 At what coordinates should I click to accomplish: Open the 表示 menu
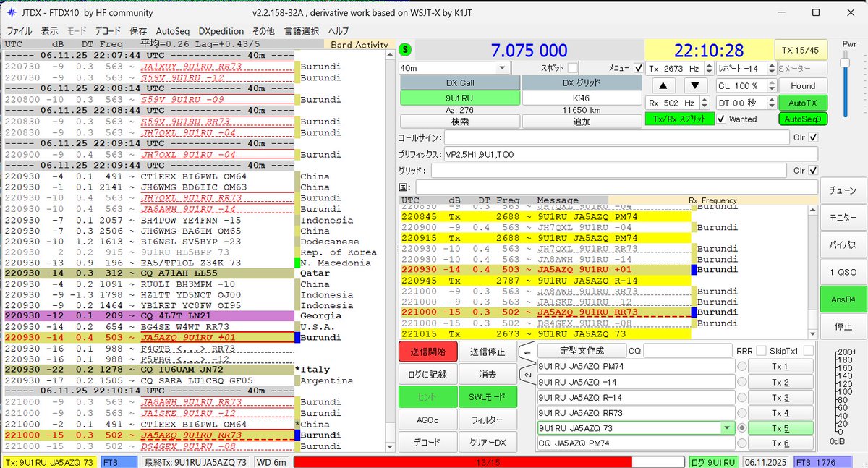[x=49, y=31]
